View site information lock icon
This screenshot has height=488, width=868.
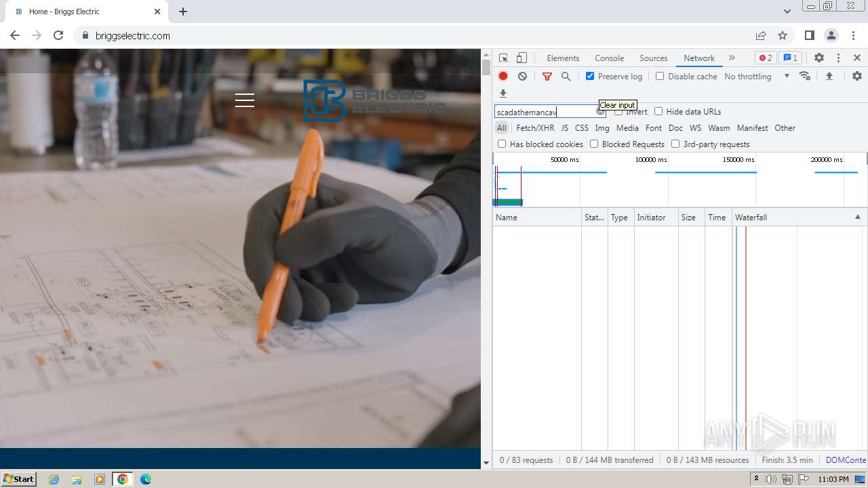[85, 35]
